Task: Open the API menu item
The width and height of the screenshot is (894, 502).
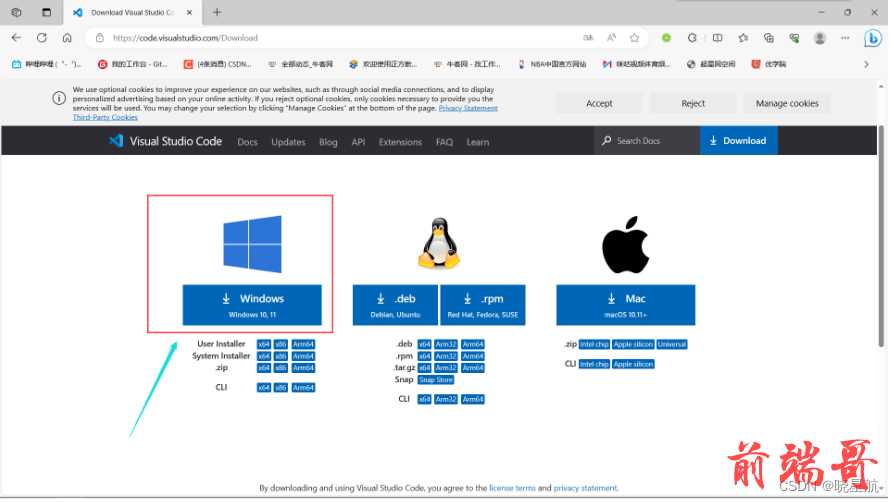Action: pyautogui.click(x=358, y=142)
